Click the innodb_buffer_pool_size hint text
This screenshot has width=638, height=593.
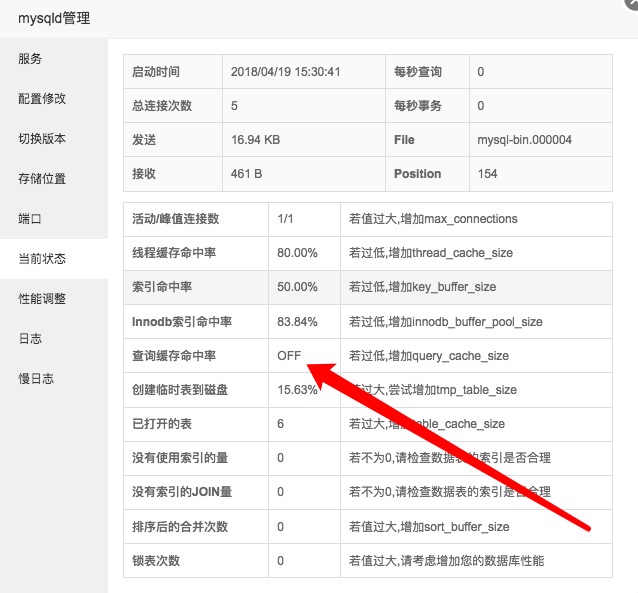pyautogui.click(x=446, y=322)
